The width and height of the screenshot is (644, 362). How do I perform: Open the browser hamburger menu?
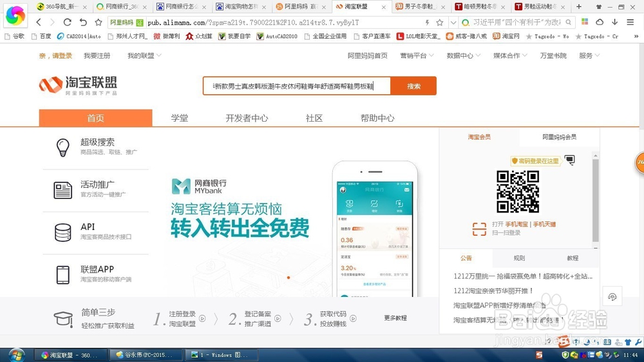[x=630, y=22]
